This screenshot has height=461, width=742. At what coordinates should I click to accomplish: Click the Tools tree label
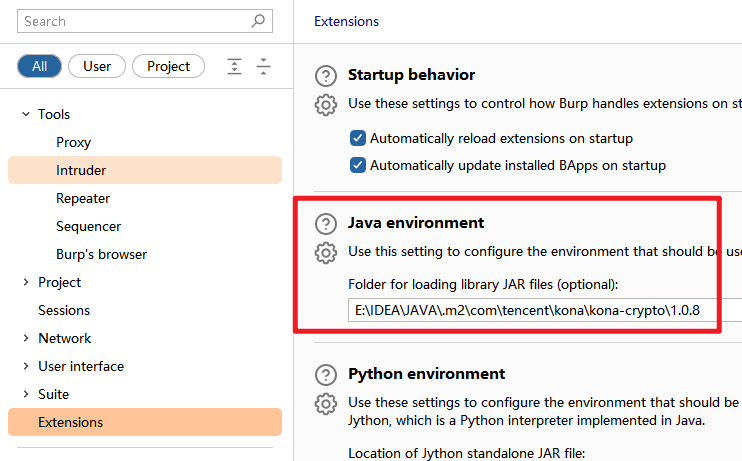[54, 114]
